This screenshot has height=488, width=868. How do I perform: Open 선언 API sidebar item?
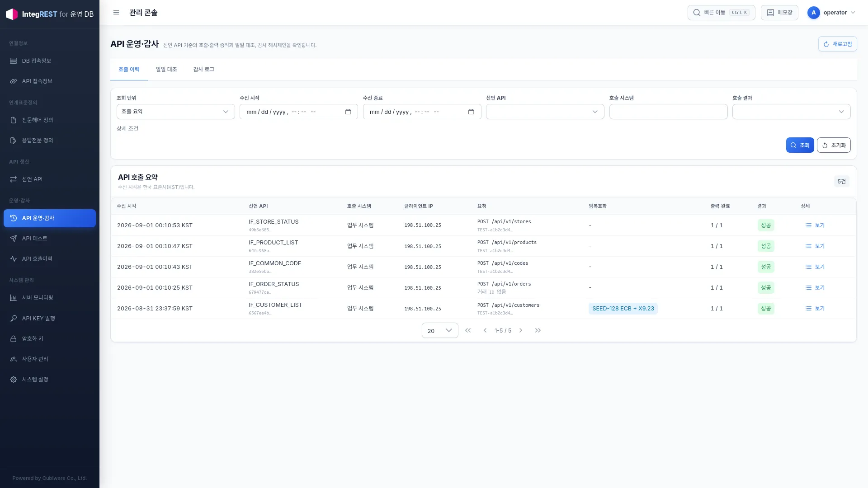[50, 179]
